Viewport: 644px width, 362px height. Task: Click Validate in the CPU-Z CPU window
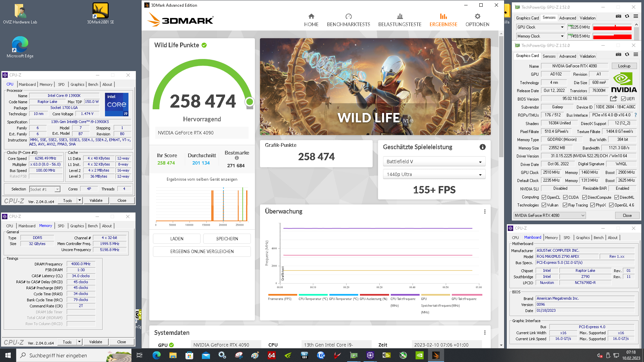click(96, 200)
